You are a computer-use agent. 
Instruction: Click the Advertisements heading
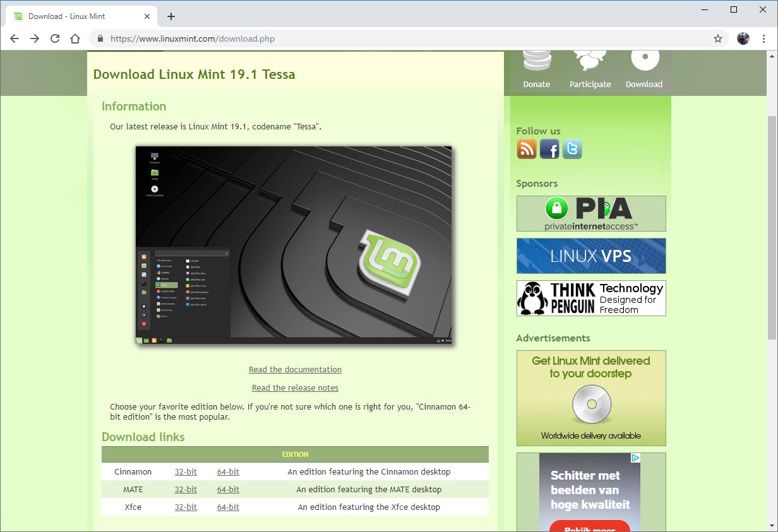[553, 338]
